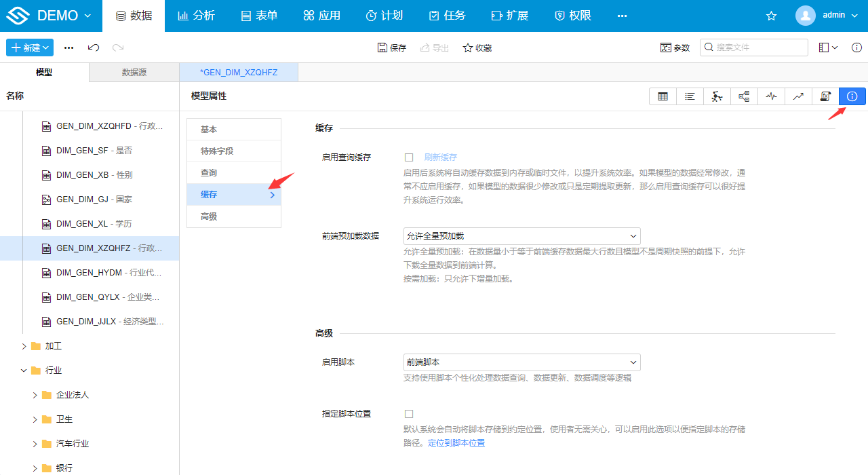Open the table data view icon
The height and width of the screenshot is (475, 868).
663,96
